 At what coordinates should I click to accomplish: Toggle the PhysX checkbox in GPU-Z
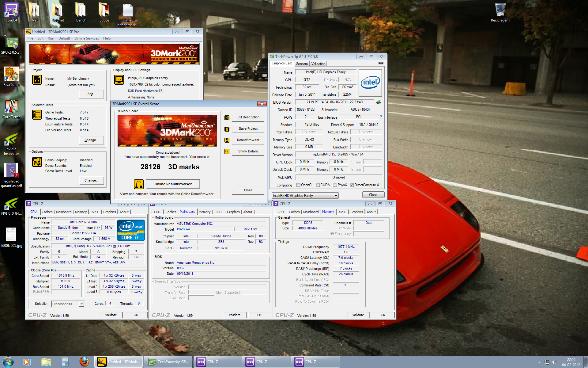point(335,185)
